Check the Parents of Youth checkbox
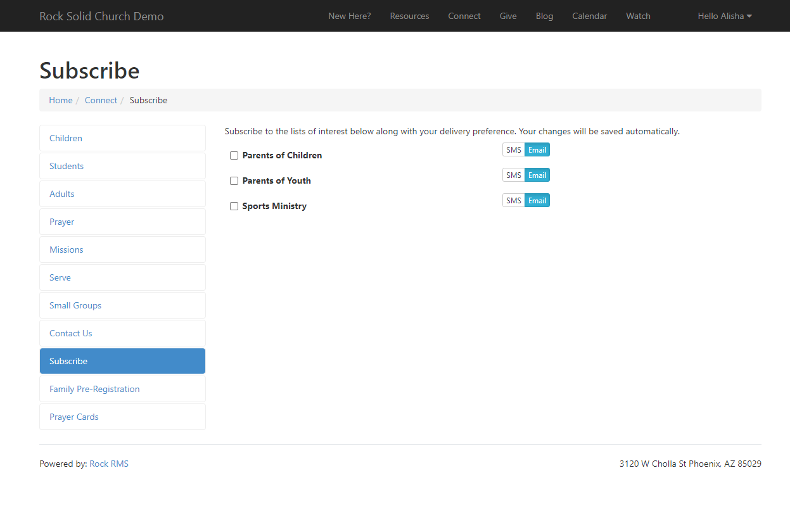This screenshot has width=790, height=532. click(x=234, y=181)
